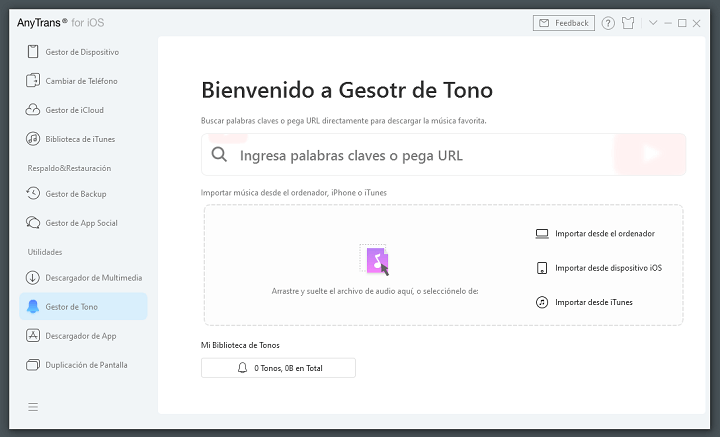Screen dimensions: 720x437
Task: Click the envelope icon on Feedback
Action: tap(544, 23)
